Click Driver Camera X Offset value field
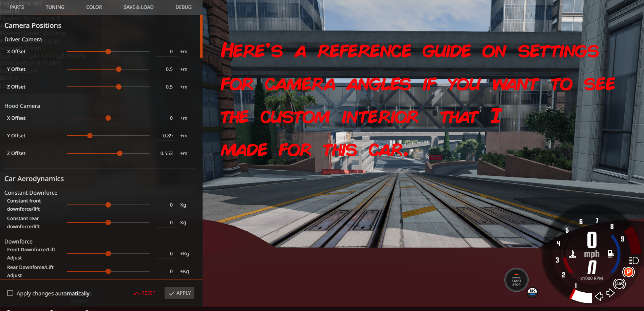Screen dimensions: 644x311 point(167,52)
